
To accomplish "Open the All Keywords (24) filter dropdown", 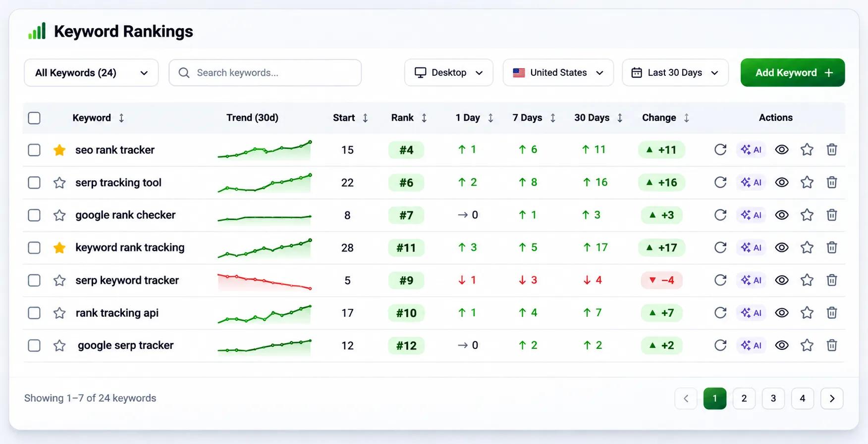I will (x=91, y=73).
